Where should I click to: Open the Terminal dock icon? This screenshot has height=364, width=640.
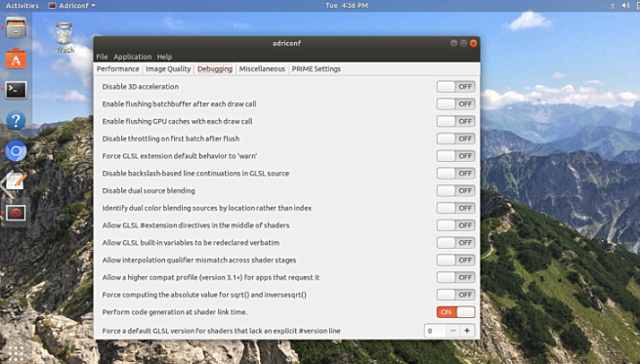[16, 90]
